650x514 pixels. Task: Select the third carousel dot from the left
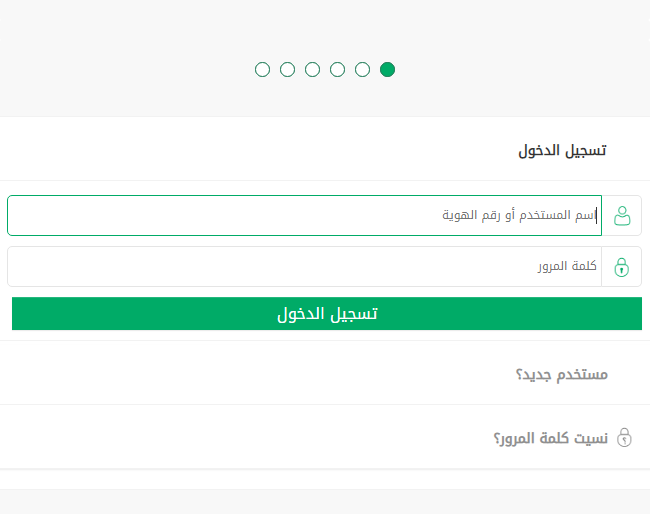pyautogui.click(x=312, y=70)
